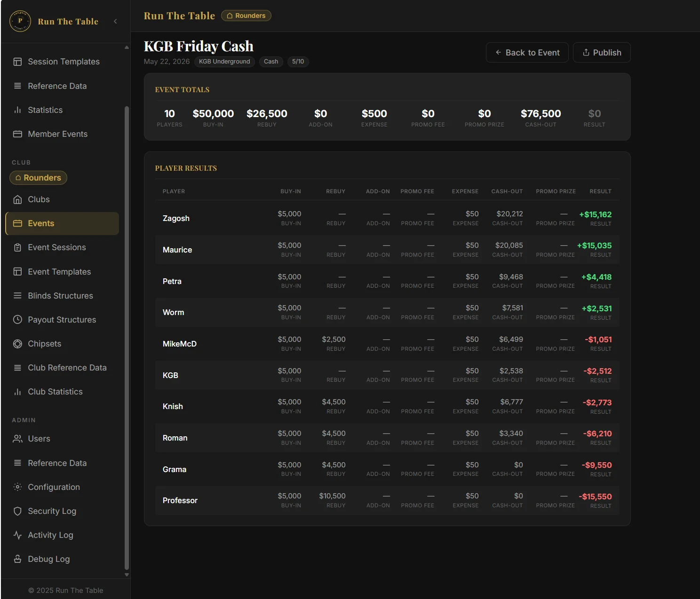700x599 pixels.
Task: Click the admin Reference Data list icon
Action: point(17,463)
